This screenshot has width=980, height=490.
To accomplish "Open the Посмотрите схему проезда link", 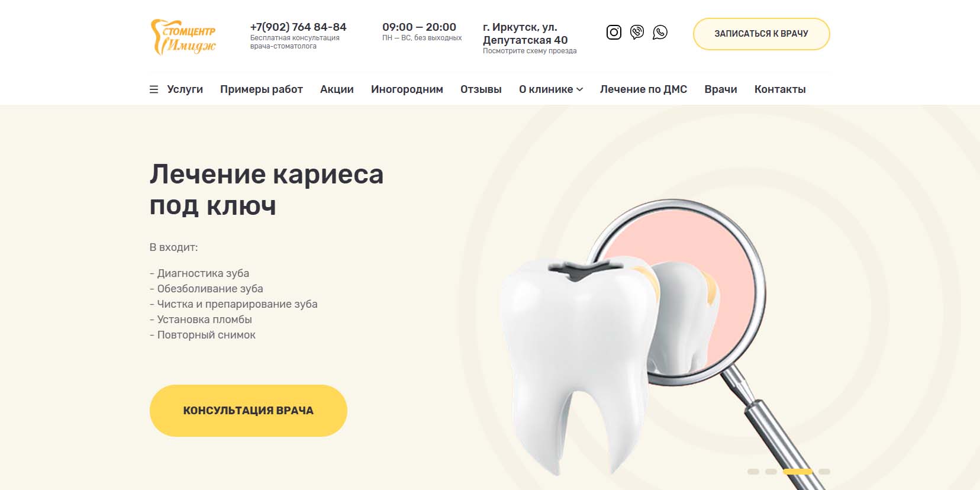I will pyautogui.click(x=530, y=51).
